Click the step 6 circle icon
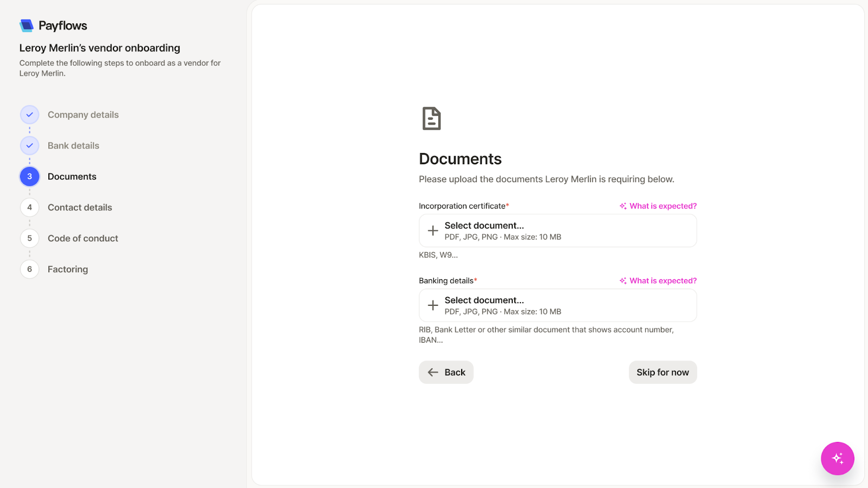 [30, 269]
